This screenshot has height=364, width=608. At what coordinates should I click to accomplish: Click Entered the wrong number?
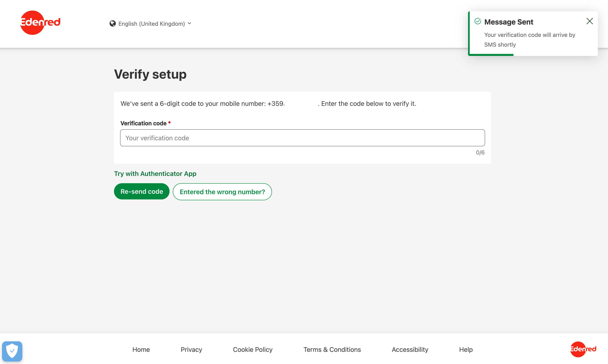[x=222, y=192]
